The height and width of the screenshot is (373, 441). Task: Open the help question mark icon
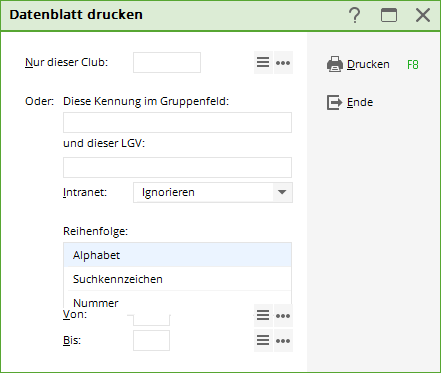(x=355, y=15)
